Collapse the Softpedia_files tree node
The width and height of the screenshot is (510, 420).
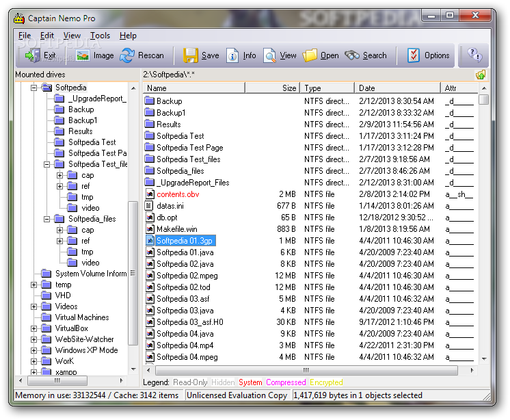click(x=46, y=219)
